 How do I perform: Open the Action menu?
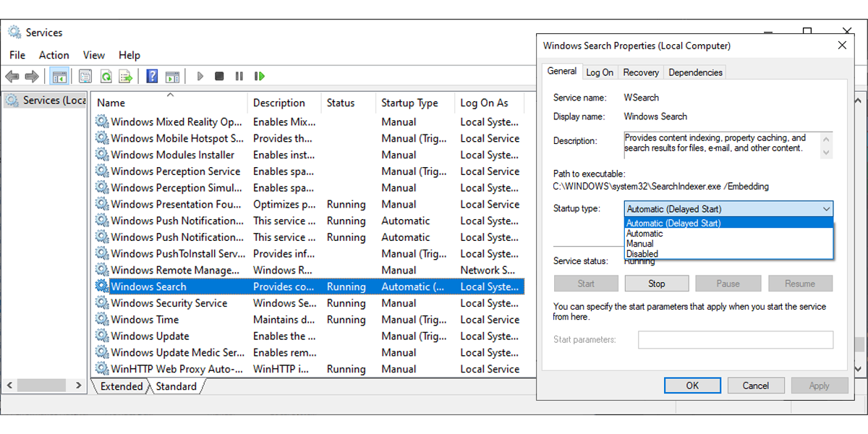click(54, 55)
